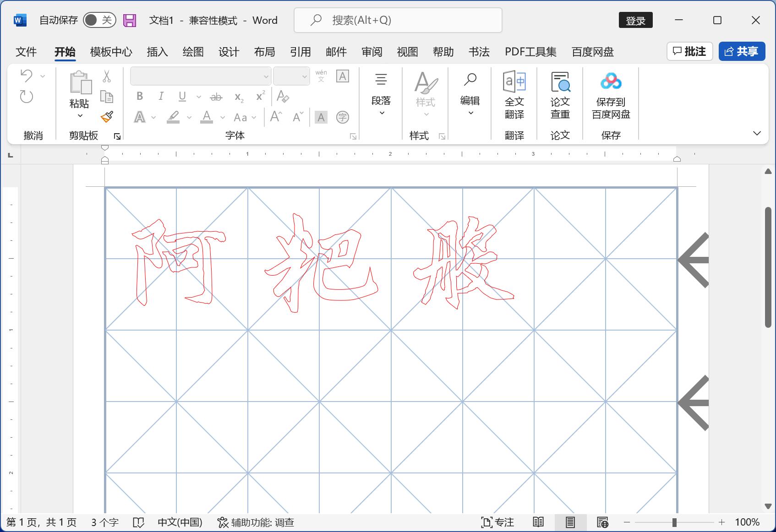Screen dimensions: 776x532
Task: Apply the font color underlined A
Action: point(207,117)
